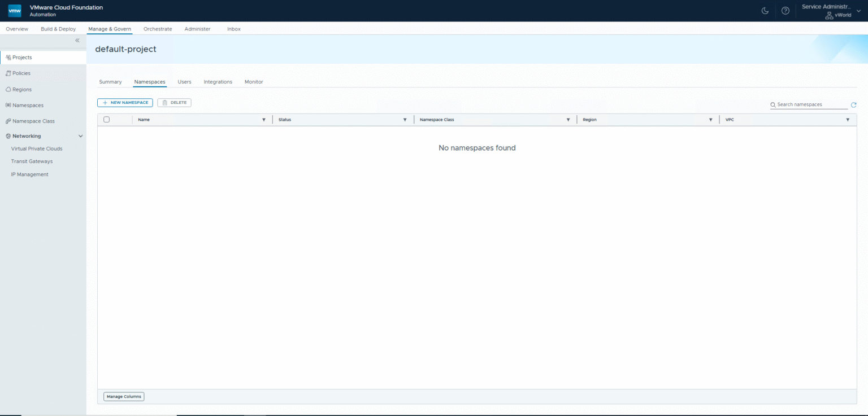Switch to the Users tab
This screenshot has width=868, height=416.
click(184, 82)
